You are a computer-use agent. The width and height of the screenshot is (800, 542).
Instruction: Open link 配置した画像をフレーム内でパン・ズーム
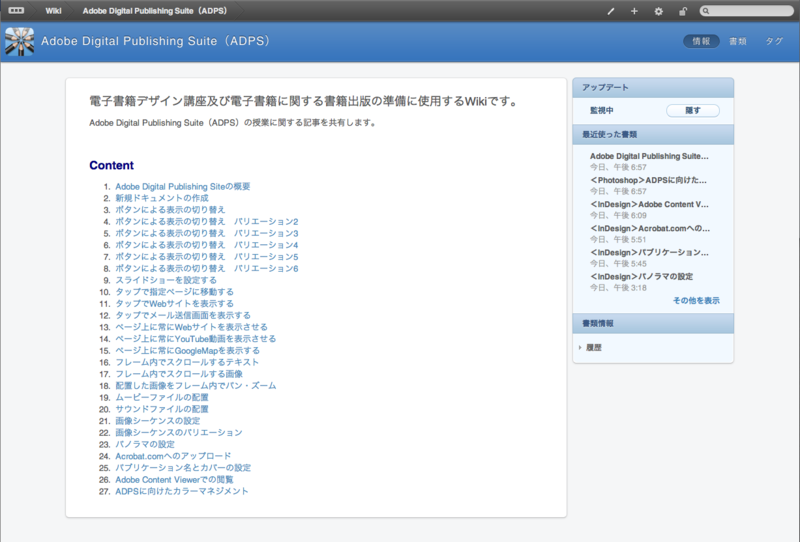pyautogui.click(x=195, y=386)
